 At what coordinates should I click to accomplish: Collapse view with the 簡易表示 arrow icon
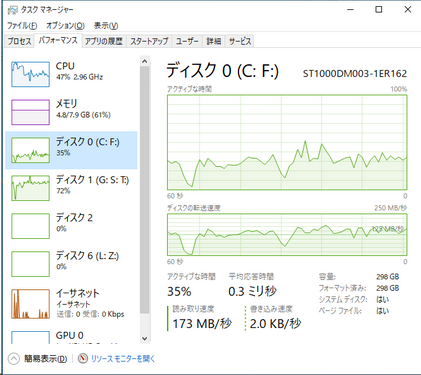click(14, 359)
